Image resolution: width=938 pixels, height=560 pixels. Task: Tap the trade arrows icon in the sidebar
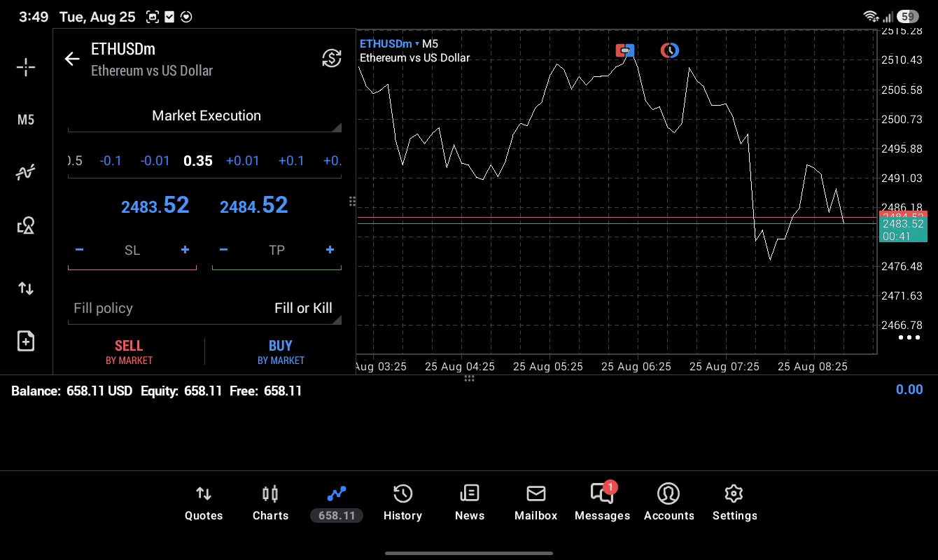pos(26,288)
